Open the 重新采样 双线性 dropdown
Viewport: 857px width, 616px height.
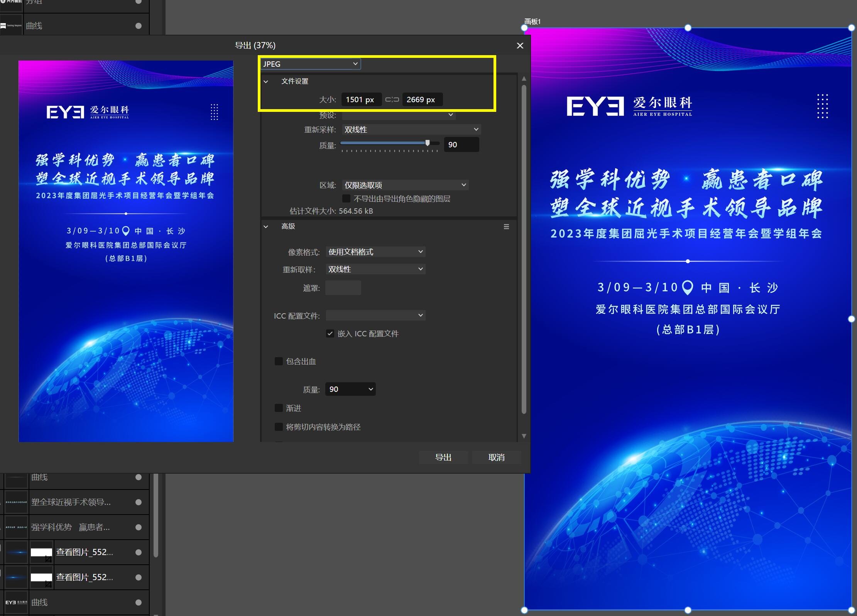click(x=411, y=130)
